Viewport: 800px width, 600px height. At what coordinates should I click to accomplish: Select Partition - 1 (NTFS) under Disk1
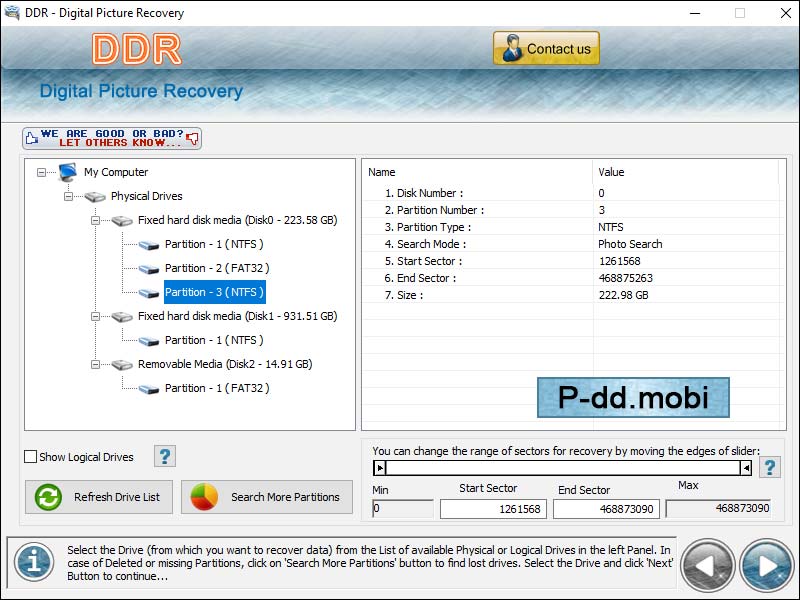214,340
